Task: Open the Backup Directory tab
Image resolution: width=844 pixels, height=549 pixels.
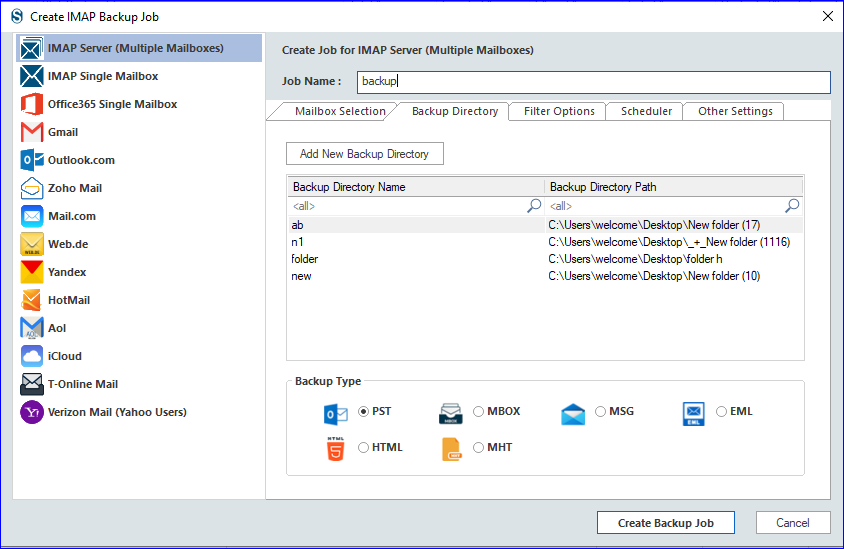Action: [x=455, y=111]
